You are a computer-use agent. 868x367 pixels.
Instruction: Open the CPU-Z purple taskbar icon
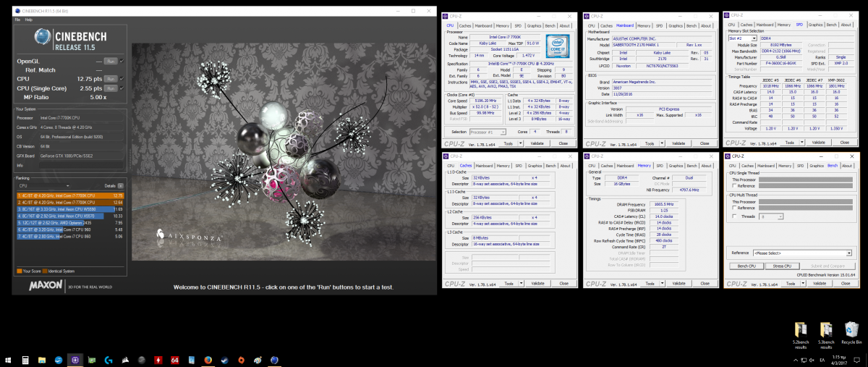75,360
